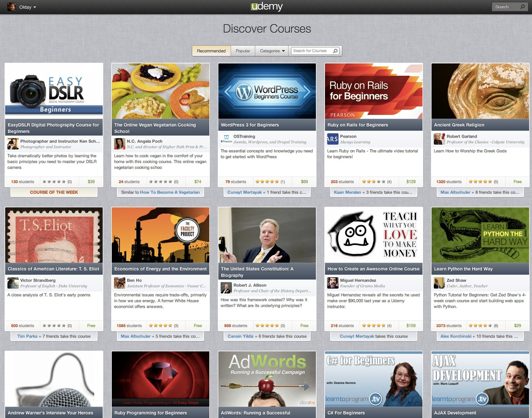
Task: Open the Teach What You Love thumbnail
Action: [x=374, y=235]
